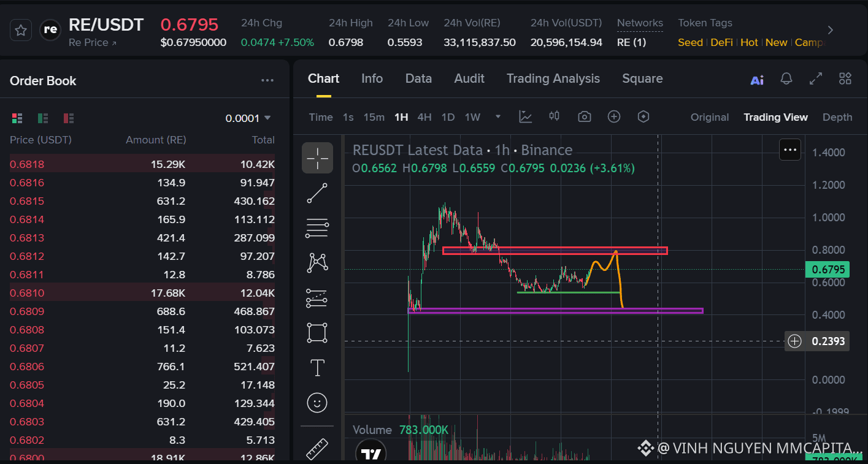The height and width of the screenshot is (464, 868).
Task: Click the RE token logo
Action: [x=50, y=30]
